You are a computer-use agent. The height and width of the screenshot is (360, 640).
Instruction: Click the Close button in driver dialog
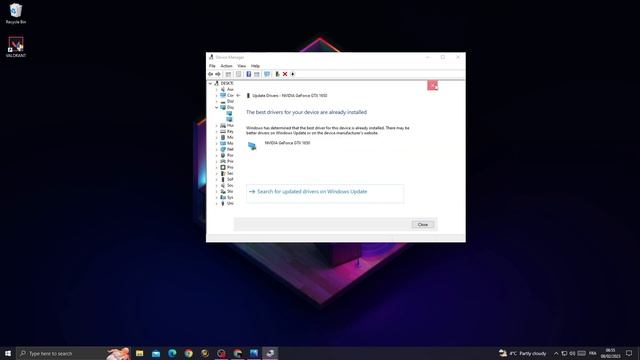[423, 224]
